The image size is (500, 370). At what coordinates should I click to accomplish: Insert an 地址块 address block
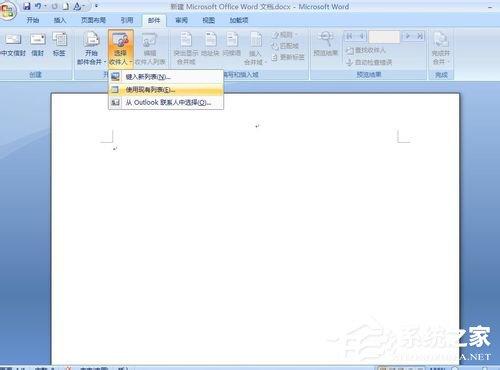[x=210, y=44]
